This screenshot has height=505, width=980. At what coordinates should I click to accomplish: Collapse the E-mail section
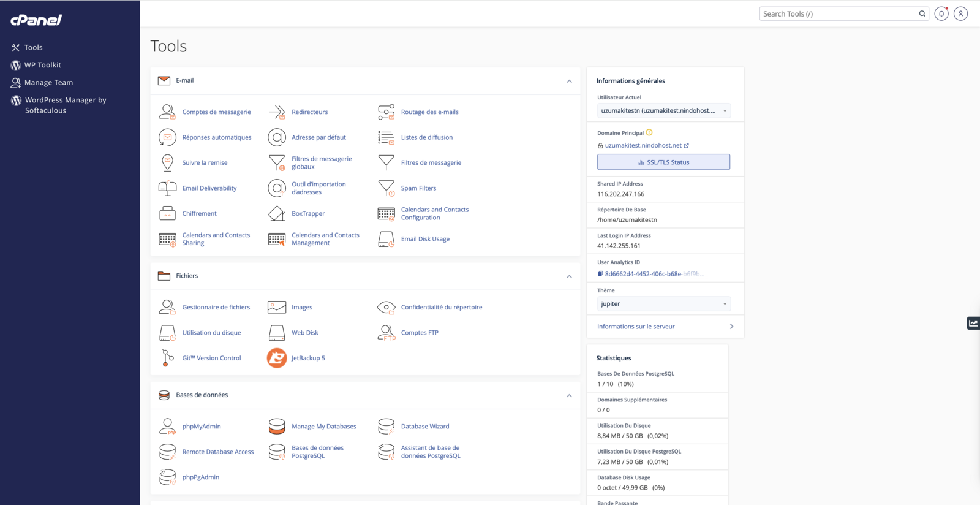569,81
